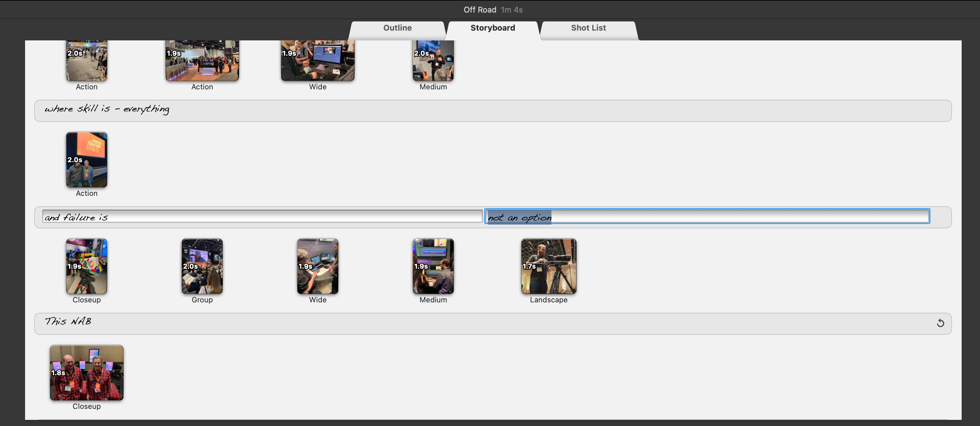This screenshot has width=980, height=426.
Task: Click the 'not an option' text field
Action: tap(707, 216)
